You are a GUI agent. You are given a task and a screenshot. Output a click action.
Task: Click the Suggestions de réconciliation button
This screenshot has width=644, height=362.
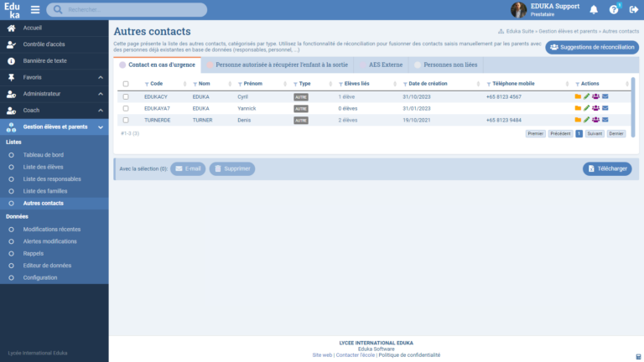point(591,48)
